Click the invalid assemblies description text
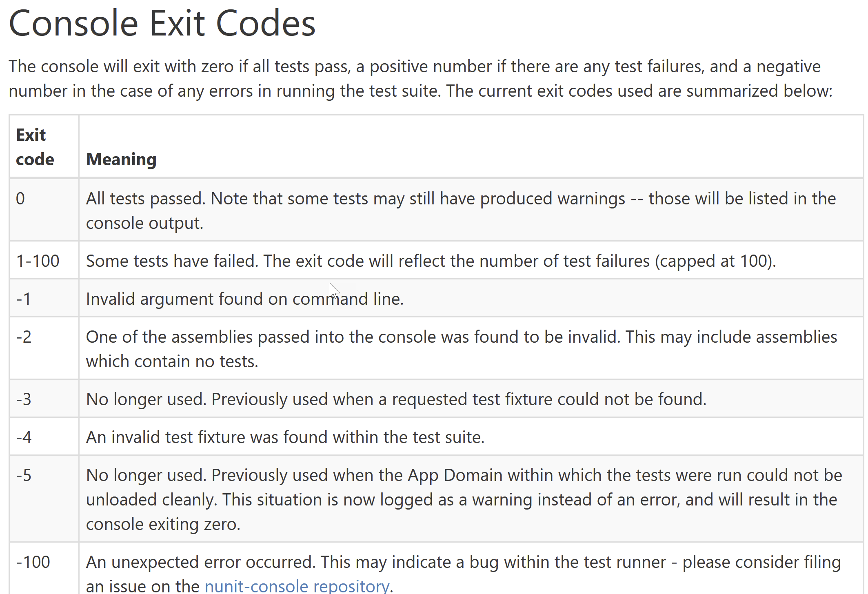 click(x=462, y=349)
